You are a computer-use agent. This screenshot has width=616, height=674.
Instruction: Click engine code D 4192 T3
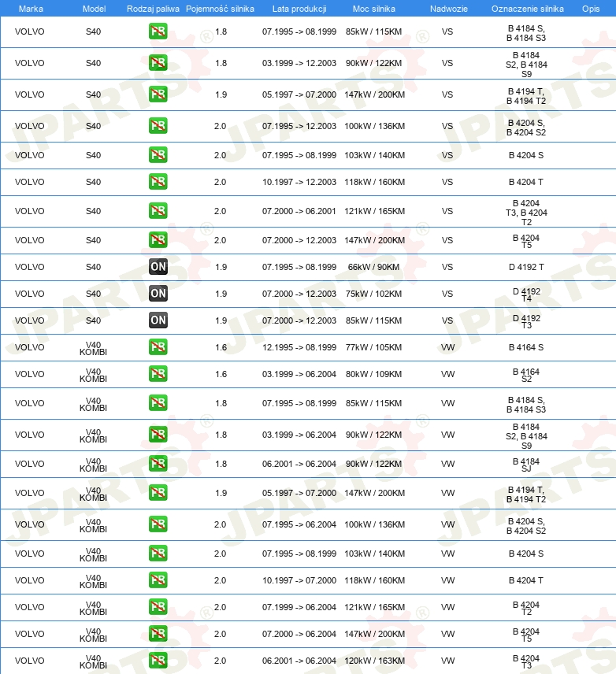pyautogui.click(x=526, y=321)
